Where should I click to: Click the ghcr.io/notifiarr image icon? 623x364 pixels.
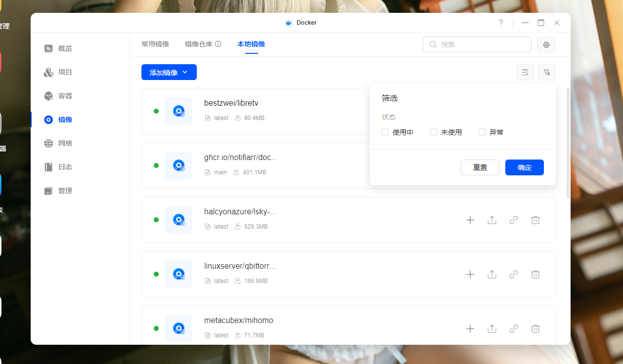click(x=178, y=165)
